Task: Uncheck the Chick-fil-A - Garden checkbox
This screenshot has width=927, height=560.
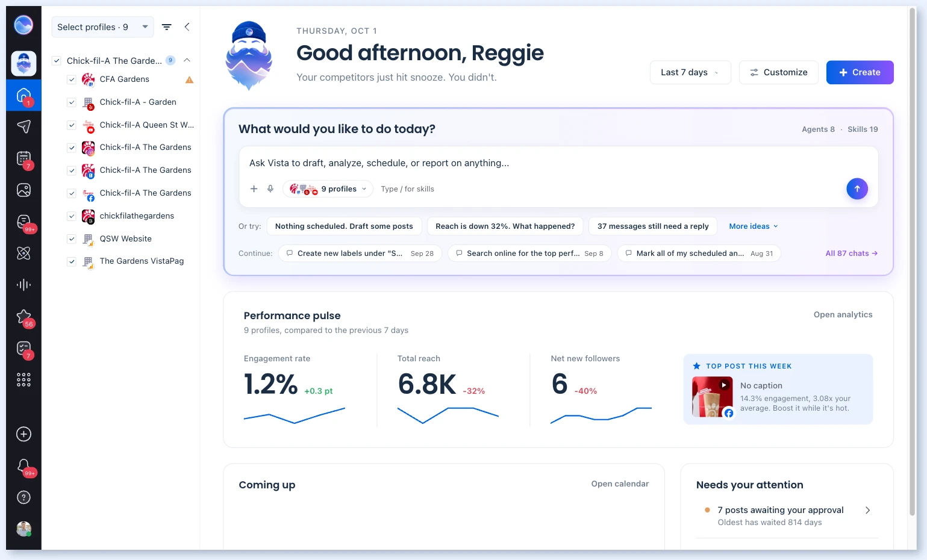Action: 72,102
